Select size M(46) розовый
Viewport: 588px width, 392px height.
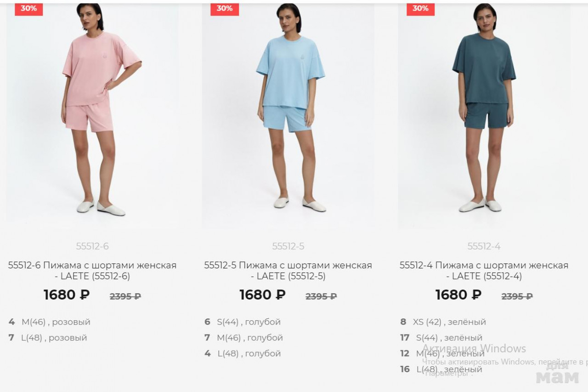(x=50, y=322)
